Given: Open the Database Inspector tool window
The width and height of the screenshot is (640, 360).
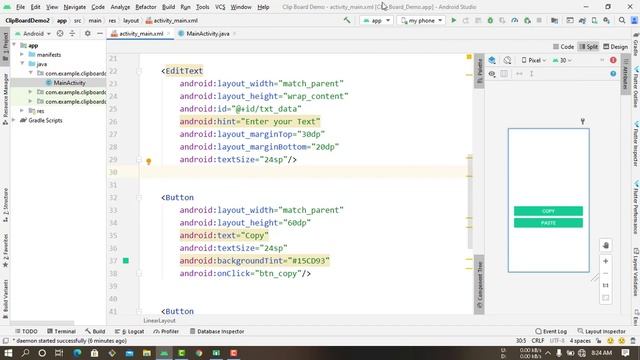Looking at the screenshot, I should 217,331.
